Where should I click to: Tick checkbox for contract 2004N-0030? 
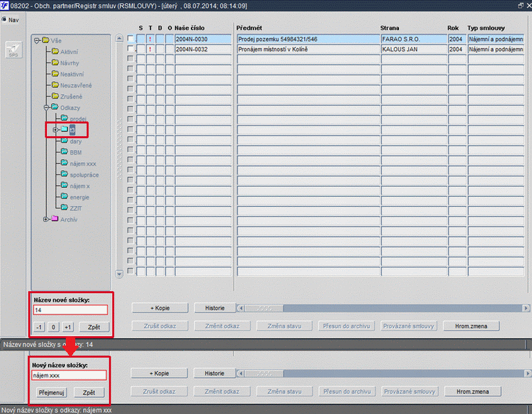[x=130, y=39]
